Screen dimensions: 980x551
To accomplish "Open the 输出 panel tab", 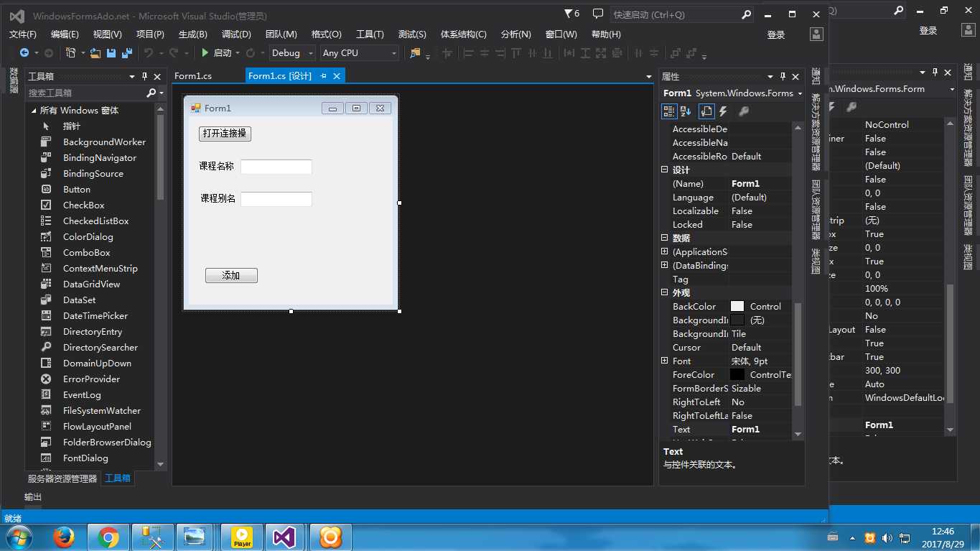I will click(x=33, y=497).
